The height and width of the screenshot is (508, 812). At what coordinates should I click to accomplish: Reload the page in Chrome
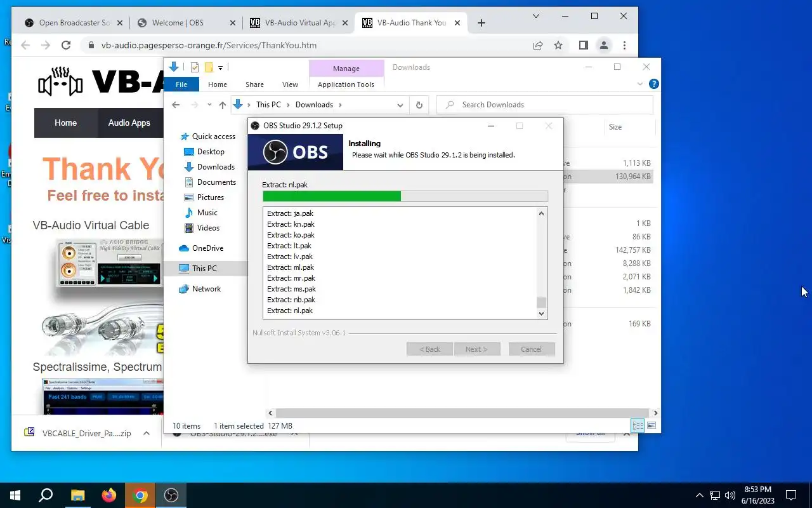pos(66,45)
